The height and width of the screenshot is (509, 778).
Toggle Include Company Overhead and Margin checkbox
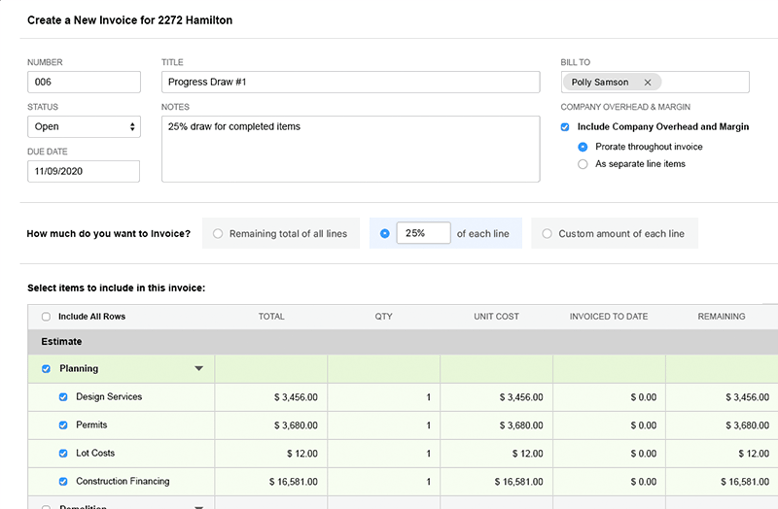(565, 127)
